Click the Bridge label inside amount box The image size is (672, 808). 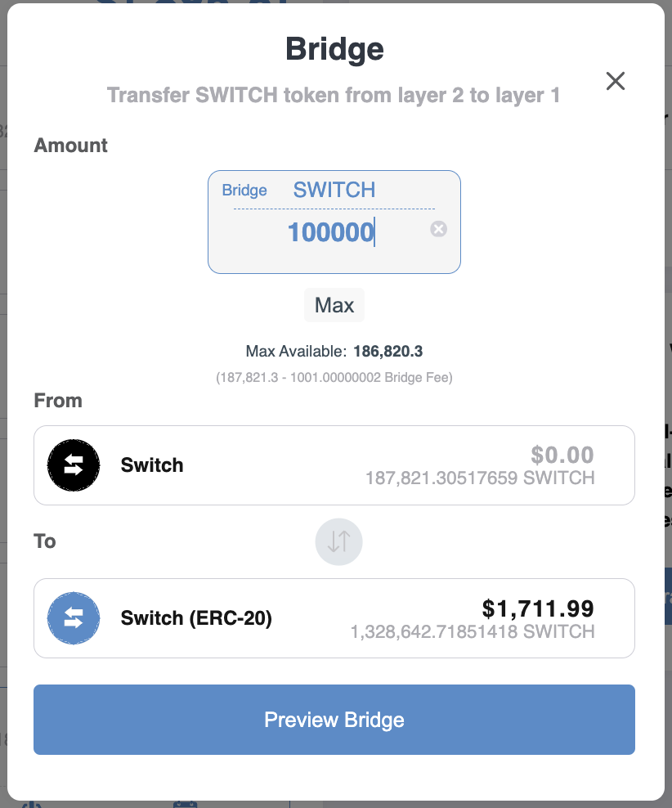[244, 191]
